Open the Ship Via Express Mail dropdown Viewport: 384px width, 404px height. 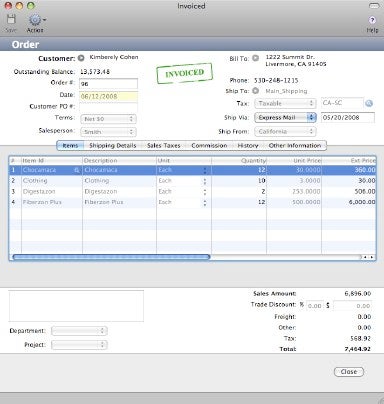pos(285,118)
